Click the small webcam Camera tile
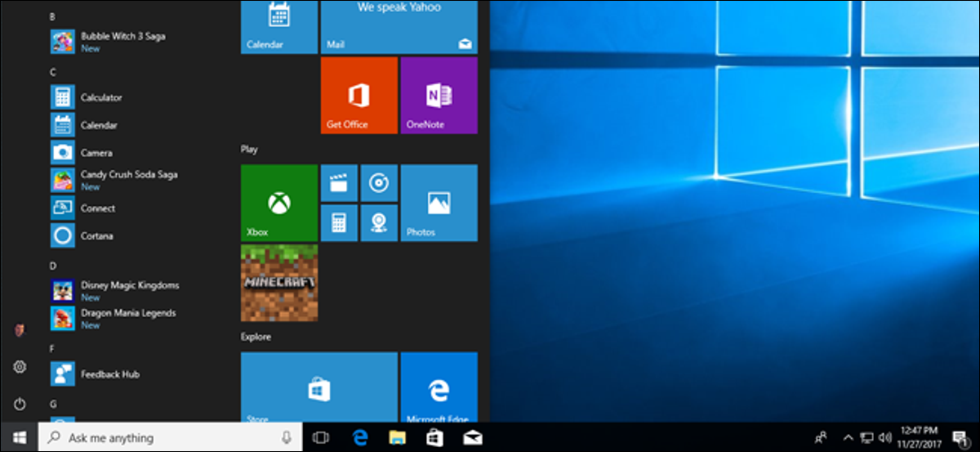Image resolution: width=980 pixels, height=452 pixels. pyautogui.click(x=379, y=222)
